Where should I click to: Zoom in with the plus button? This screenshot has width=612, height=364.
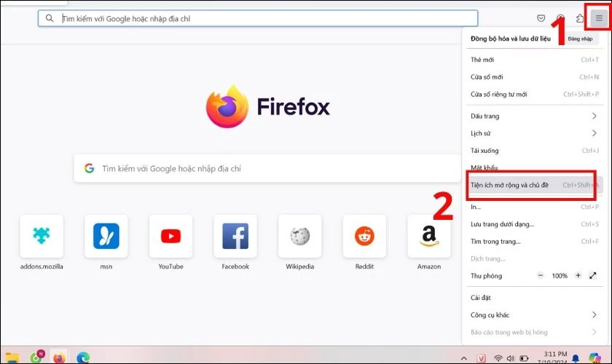coord(578,275)
